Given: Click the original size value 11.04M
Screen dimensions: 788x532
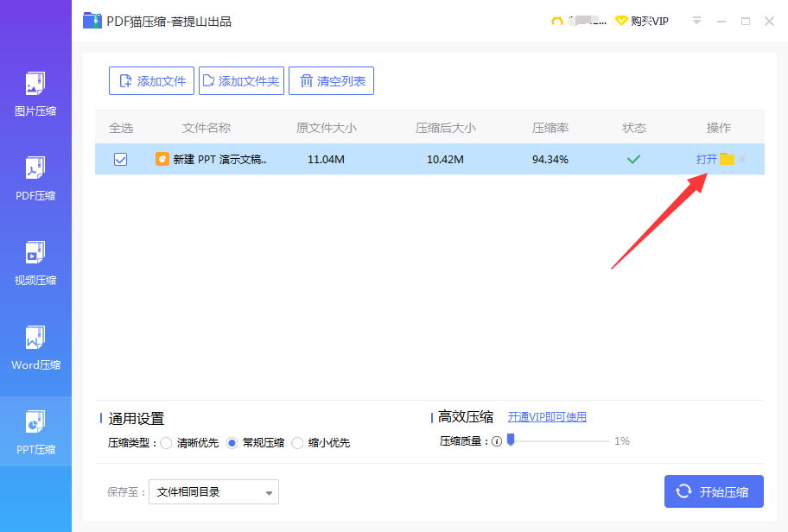Looking at the screenshot, I should 326,159.
